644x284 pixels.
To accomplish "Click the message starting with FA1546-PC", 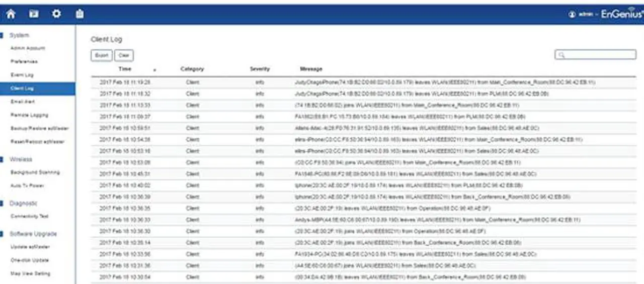I will 416,174.
